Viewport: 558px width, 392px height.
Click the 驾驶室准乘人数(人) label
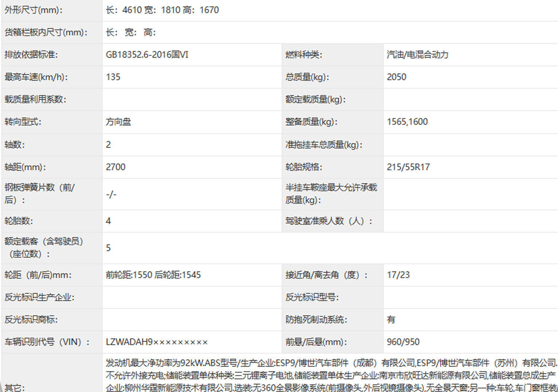pyautogui.click(x=329, y=221)
